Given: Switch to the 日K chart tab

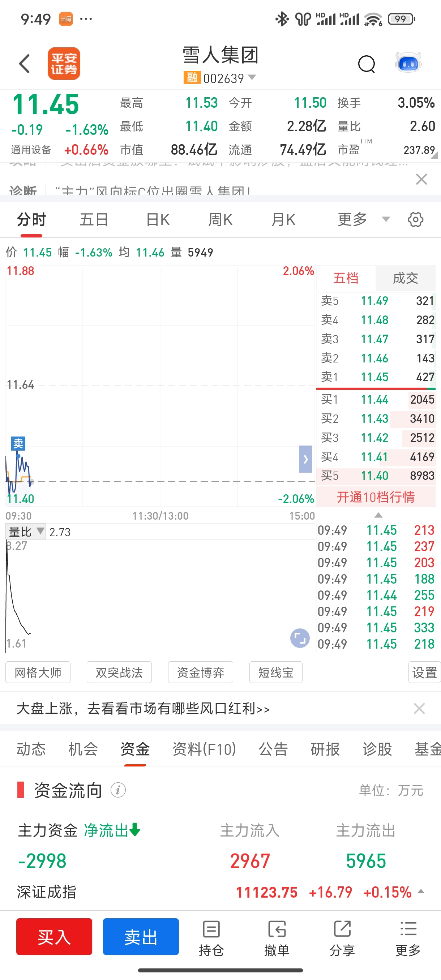Looking at the screenshot, I should coord(158,219).
